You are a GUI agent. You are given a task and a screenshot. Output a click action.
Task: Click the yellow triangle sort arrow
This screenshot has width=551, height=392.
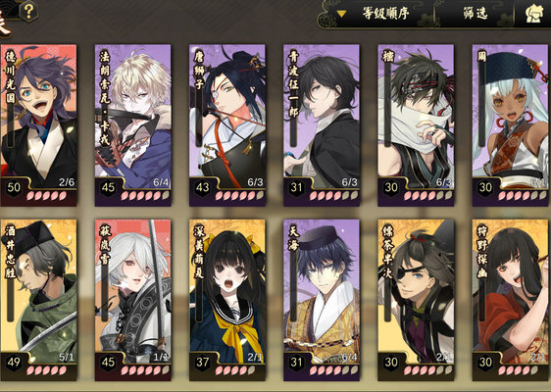[341, 14]
